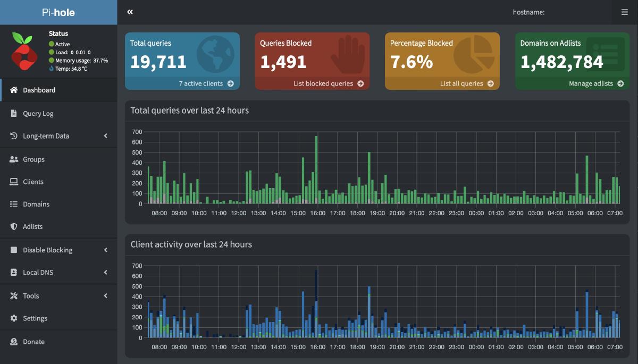Open the hamburger menu at top right
Screen dimensions: 638x364
pos(625,12)
